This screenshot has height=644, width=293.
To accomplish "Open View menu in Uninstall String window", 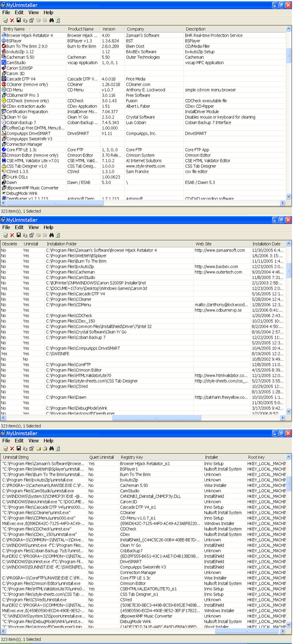I will (x=33, y=440).
